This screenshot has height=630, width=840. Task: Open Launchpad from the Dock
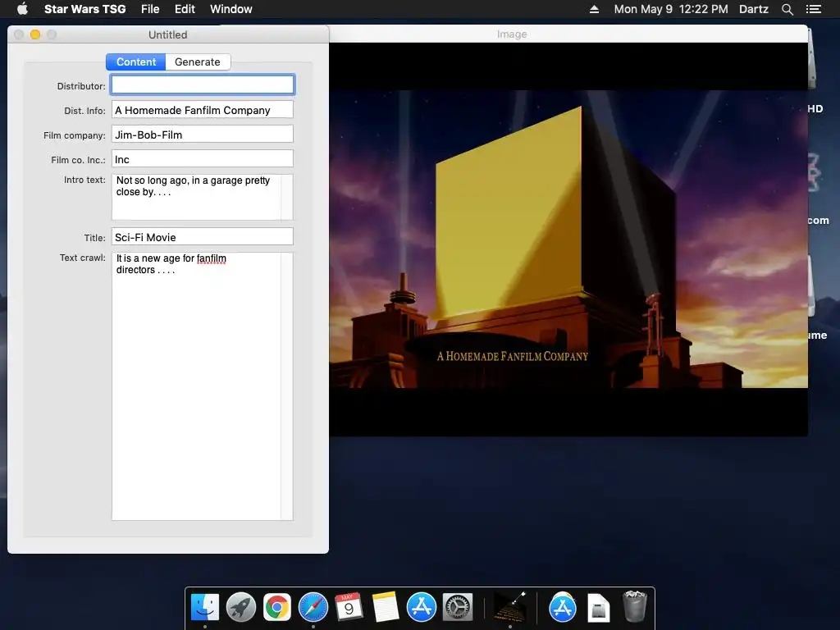click(241, 608)
